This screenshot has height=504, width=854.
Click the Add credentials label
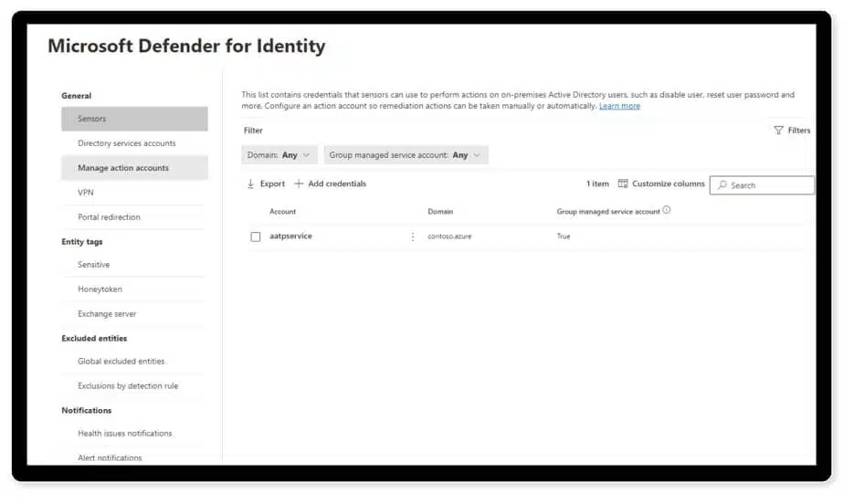[x=337, y=184]
